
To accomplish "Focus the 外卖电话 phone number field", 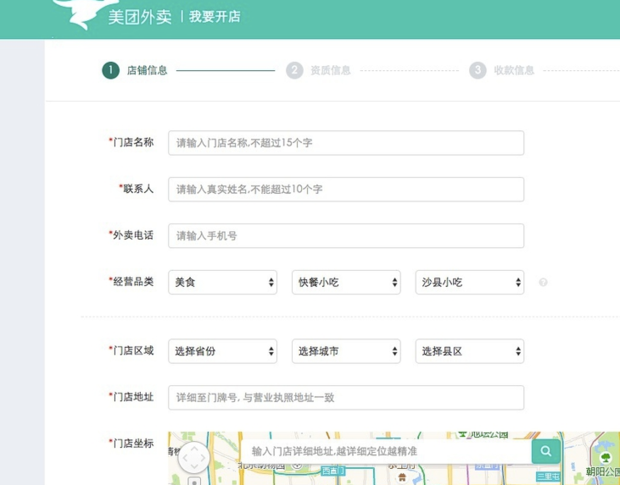I will 346,236.
